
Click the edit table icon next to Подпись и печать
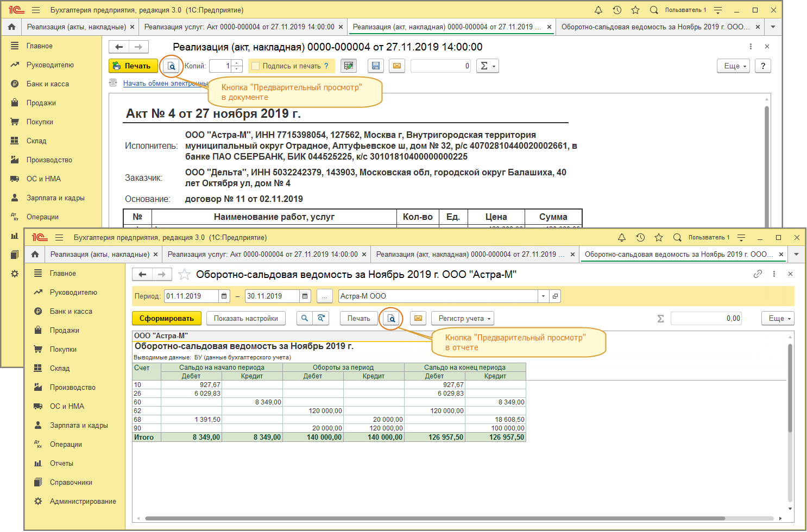[x=349, y=66]
